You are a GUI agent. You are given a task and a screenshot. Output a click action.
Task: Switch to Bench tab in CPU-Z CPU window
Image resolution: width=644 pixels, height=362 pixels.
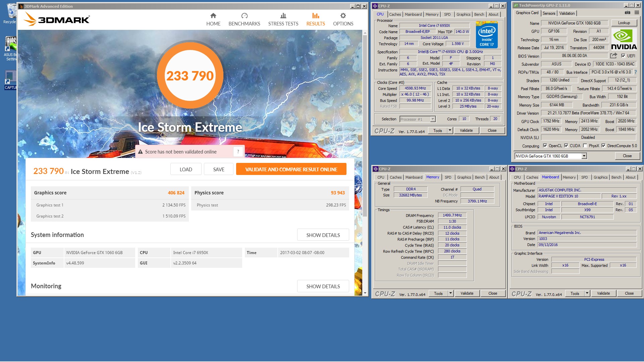coord(479,14)
